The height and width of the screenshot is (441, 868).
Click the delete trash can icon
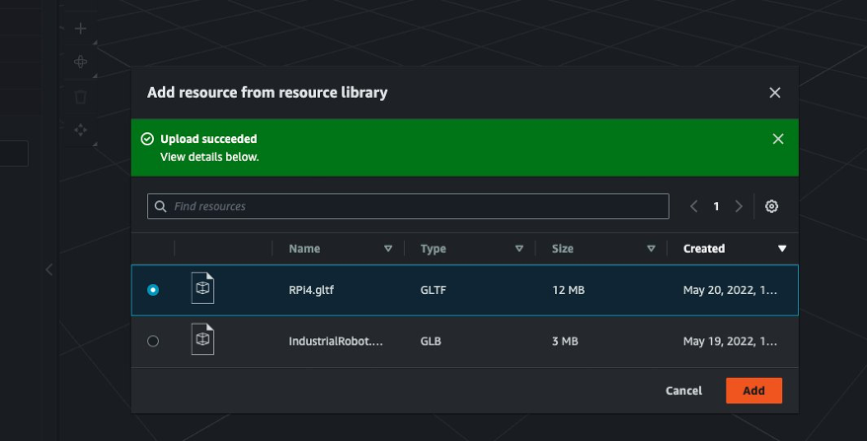click(x=81, y=97)
